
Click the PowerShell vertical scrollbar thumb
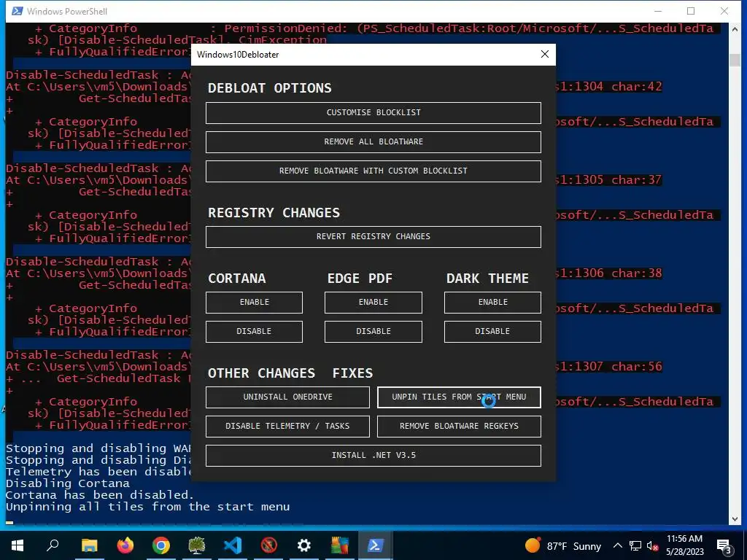coord(734,61)
